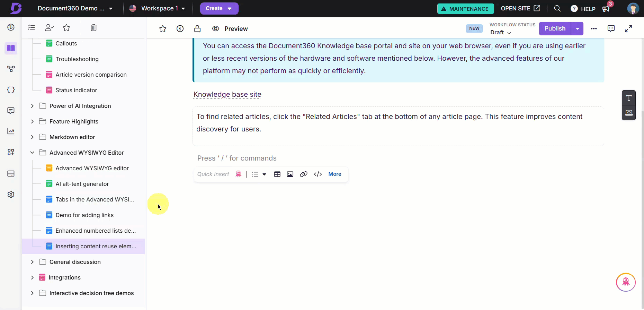
Task: Open the Publish dropdown arrow
Action: 577,28
